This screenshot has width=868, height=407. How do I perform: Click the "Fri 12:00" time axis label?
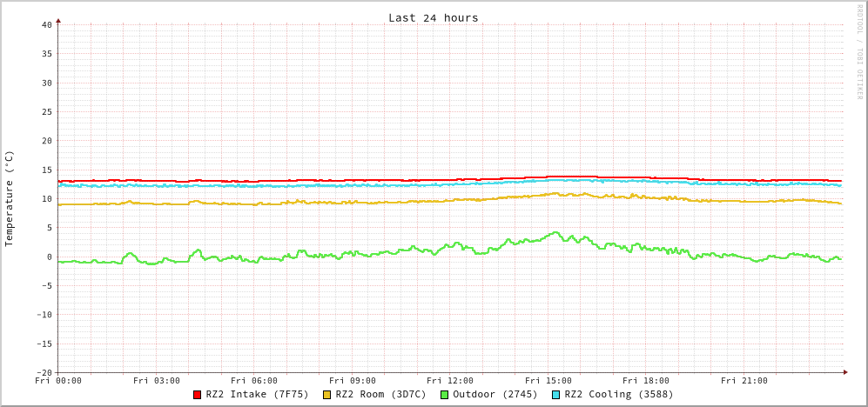(450, 381)
